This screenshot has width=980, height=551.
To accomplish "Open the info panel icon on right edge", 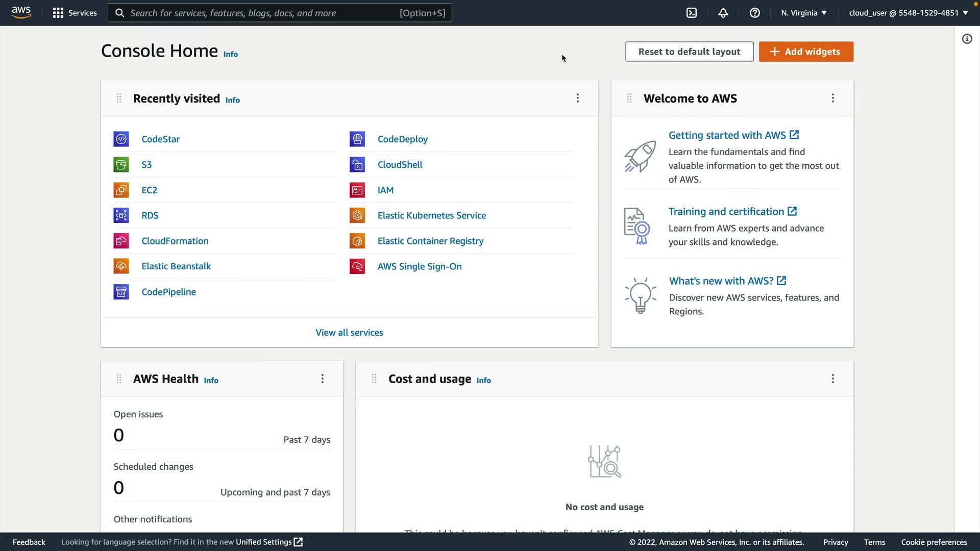I will click(967, 39).
